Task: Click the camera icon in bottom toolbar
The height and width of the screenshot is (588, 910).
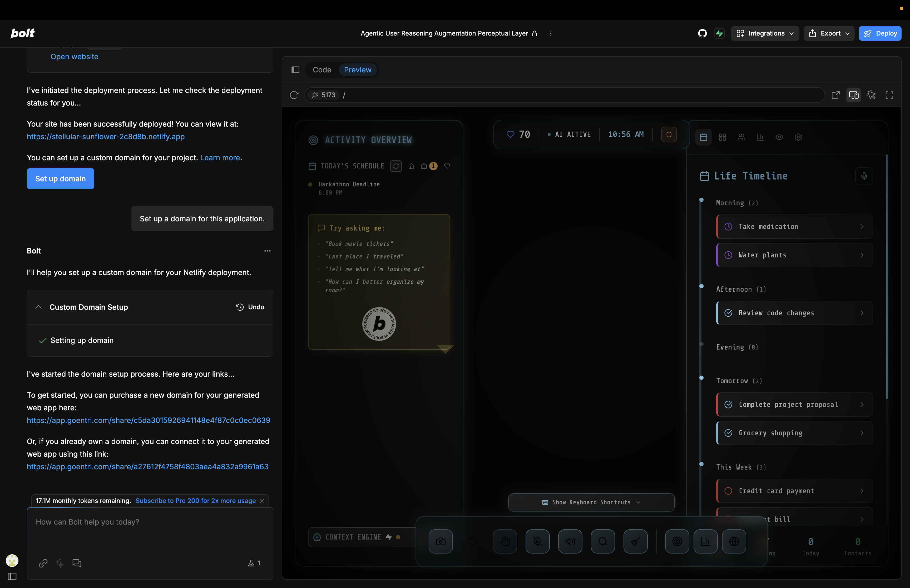Action: coord(440,541)
